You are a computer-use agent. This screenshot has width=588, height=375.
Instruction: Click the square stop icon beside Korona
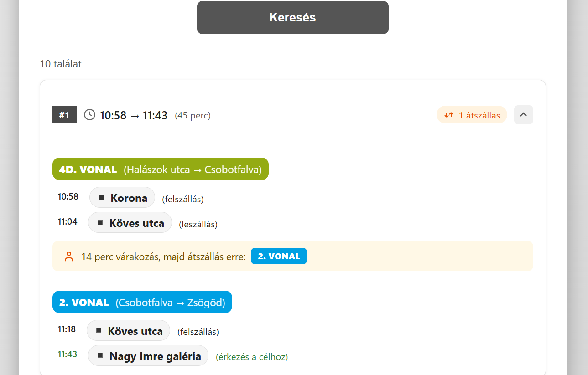click(103, 197)
